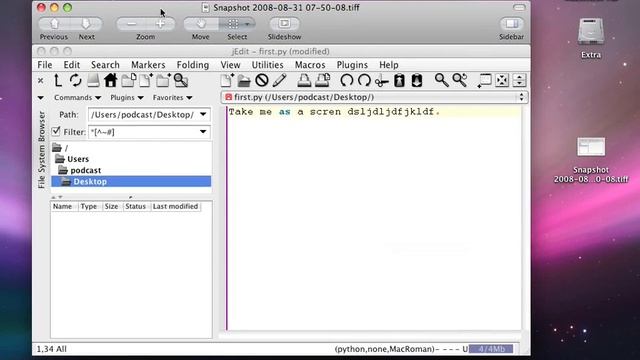Search in directory from file browser
Screen dimensions: 640x360
[181, 80]
